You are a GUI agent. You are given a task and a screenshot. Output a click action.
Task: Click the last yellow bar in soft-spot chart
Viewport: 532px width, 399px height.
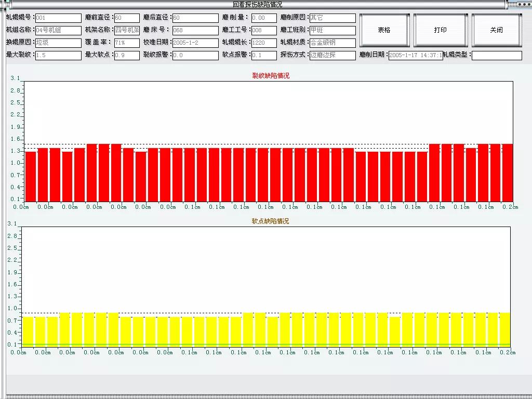click(504, 329)
